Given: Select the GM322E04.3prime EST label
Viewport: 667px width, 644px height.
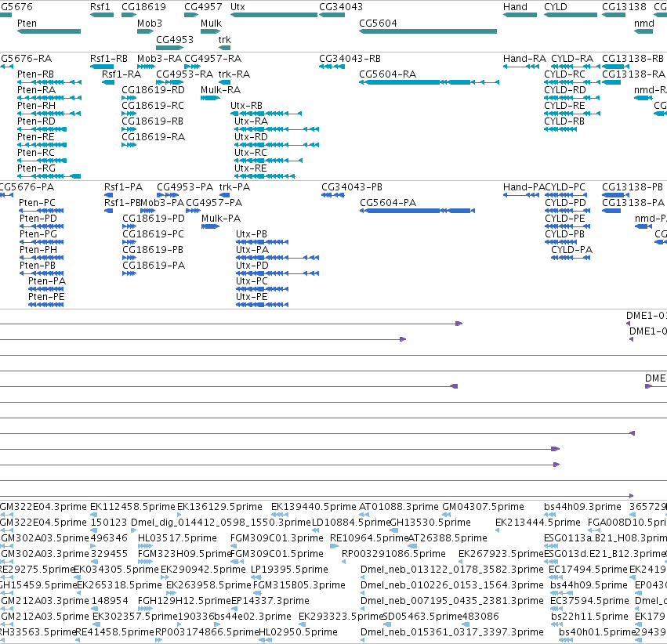Looking at the screenshot, I should pos(43,507).
